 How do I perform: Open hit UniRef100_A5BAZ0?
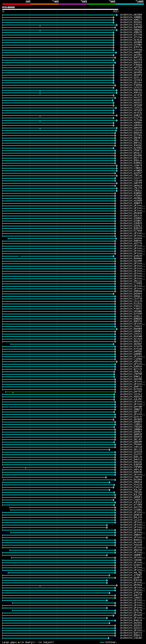tap(131, 30)
